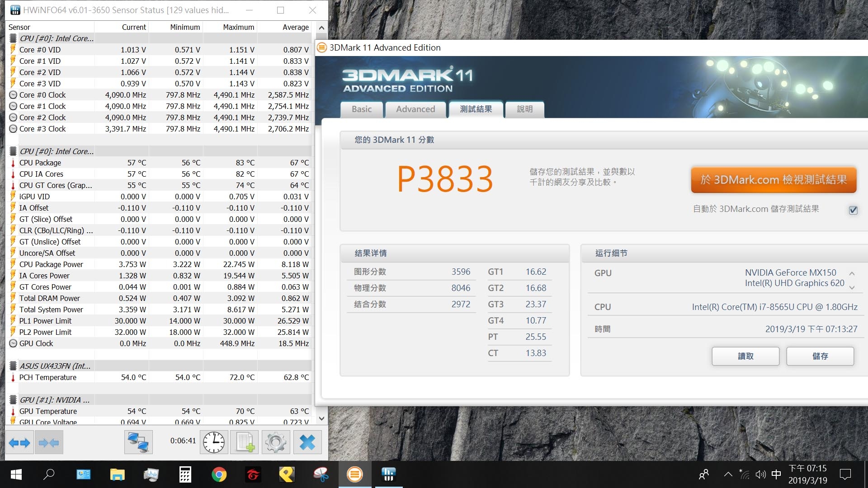The image size is (868, 488).
Task: Open the calculator taskbar icon
Action: (185, 474)
